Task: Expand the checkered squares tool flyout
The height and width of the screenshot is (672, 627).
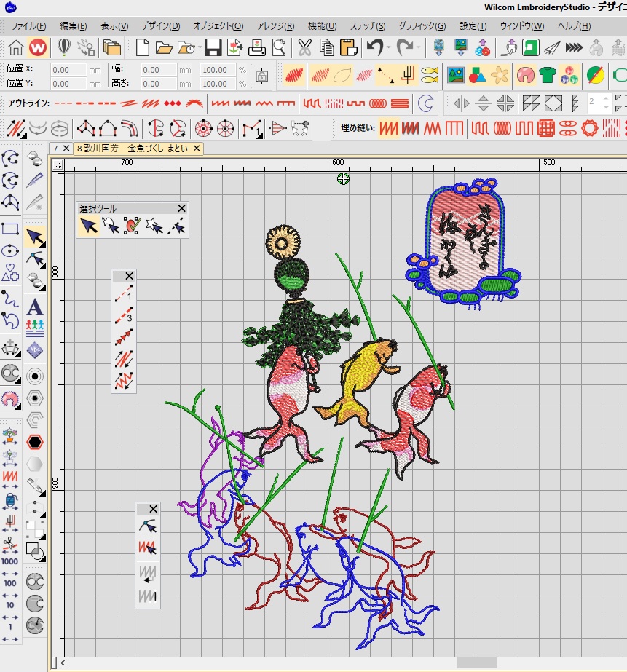Action: 43,536
